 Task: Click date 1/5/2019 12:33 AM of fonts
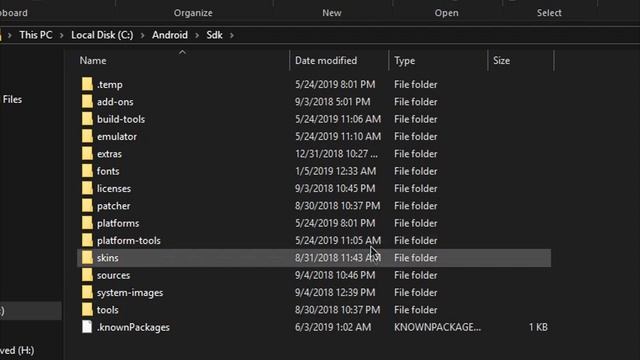coord(336,171)
